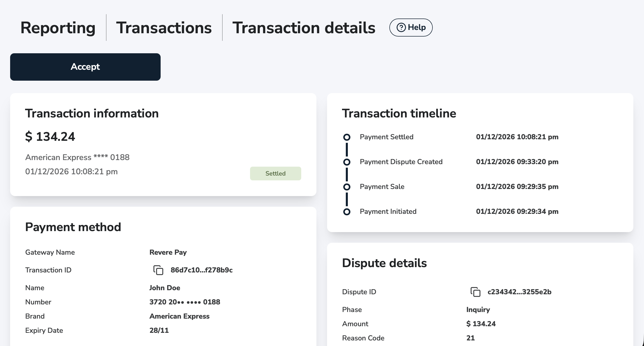Select the Transaction details breadcrumb
This screenshot has width=644, height=346.
tap(304, 28)
